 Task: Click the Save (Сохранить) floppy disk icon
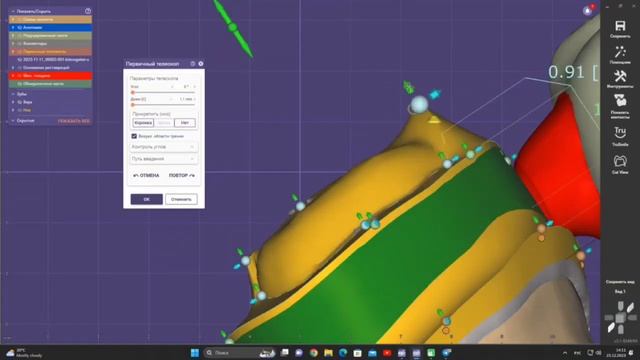pos(620,26)
